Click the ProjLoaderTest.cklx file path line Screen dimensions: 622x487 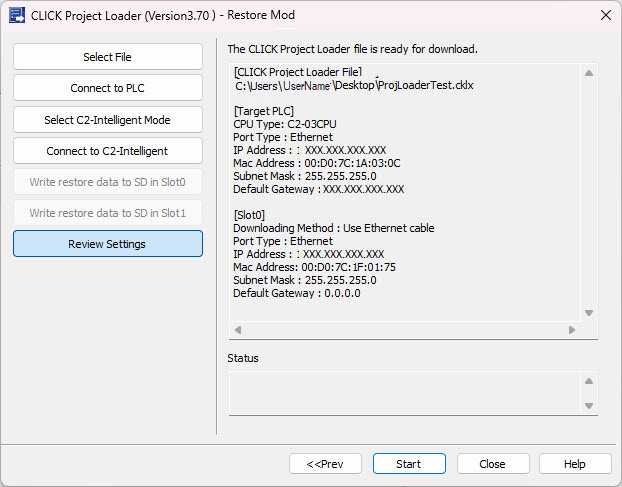click(x=354, y=85)
